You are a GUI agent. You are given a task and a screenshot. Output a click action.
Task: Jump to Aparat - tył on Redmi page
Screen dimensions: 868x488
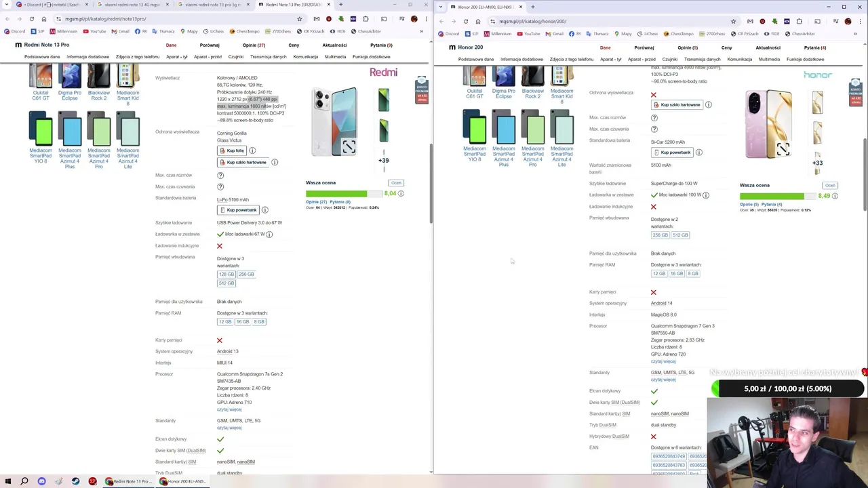(177, 57)
